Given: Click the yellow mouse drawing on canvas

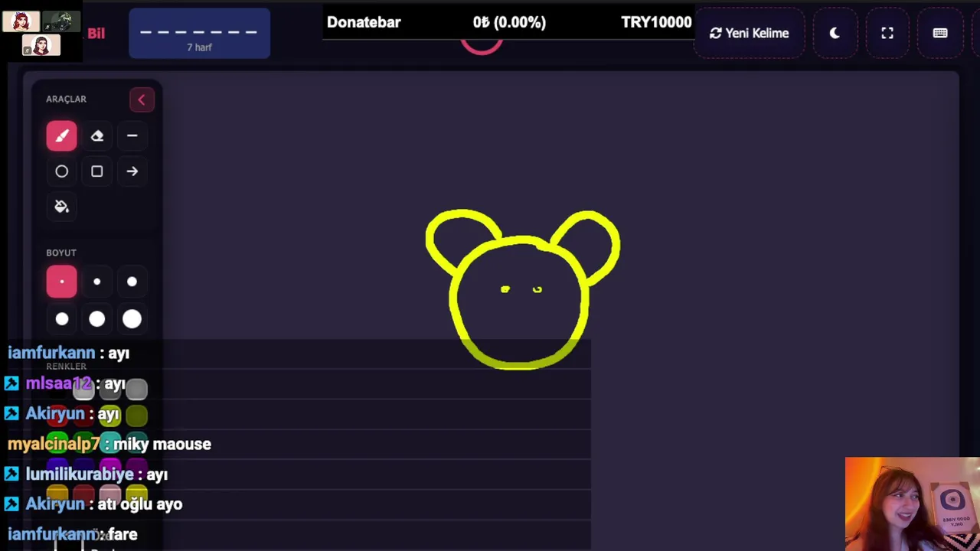Looking at the screenshot, I should point(522,289).
